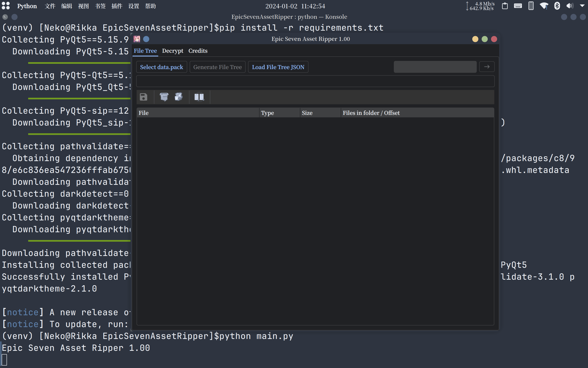Click the extract-all crumpled package icon
The height and width of the screenshot is (368, 588).
click(x=179, y=97)
